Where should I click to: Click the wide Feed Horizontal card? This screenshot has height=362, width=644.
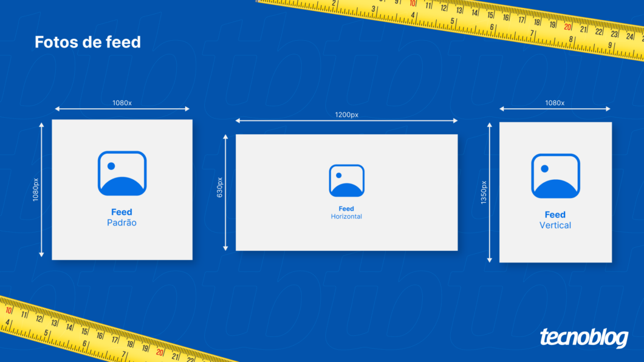[347, 193]
